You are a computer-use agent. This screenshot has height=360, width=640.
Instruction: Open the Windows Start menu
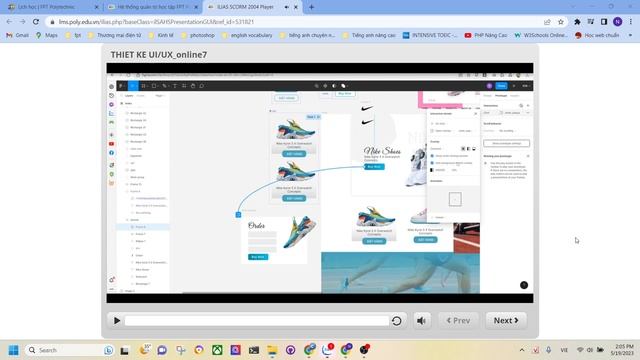point(13,350)
